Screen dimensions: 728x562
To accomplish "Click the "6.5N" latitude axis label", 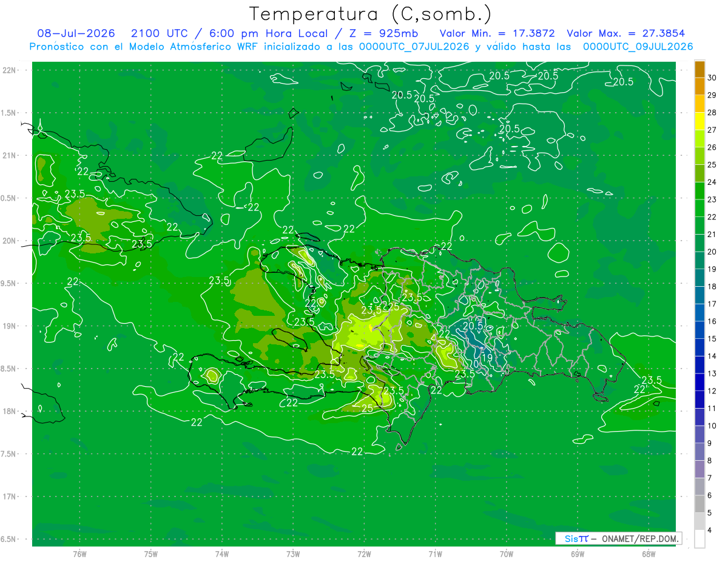I will tap(9, 539).
